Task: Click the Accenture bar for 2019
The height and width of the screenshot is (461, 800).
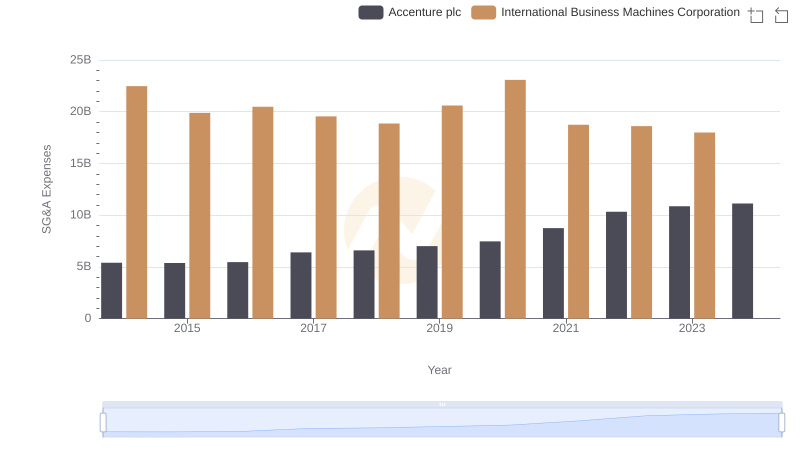Action: (427, 282)
